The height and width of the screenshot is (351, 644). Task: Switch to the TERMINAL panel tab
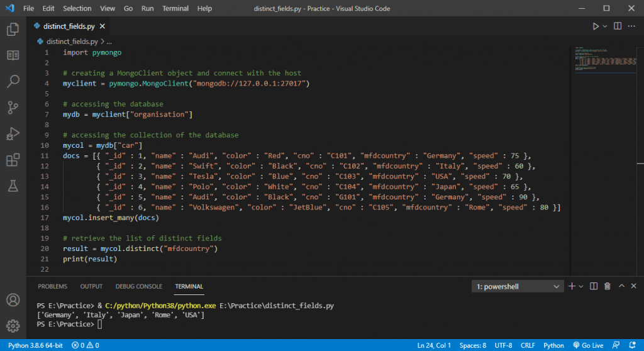pyautogui.click(x=189, y=286)
